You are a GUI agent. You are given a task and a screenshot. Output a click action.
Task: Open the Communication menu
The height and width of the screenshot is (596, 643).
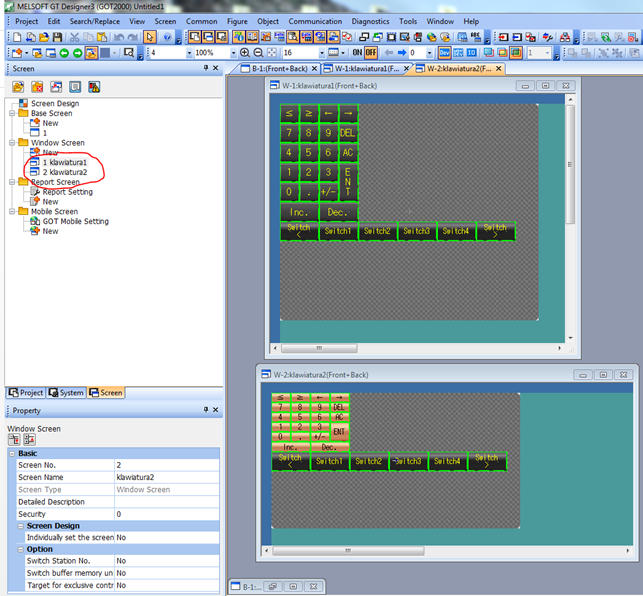[x=314, y=21]
